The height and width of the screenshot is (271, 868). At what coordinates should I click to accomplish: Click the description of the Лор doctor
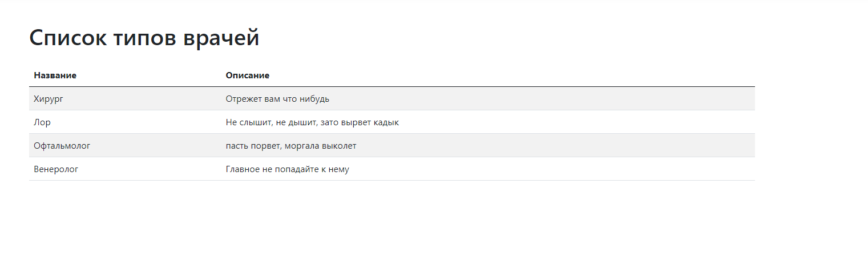point(312,122)
